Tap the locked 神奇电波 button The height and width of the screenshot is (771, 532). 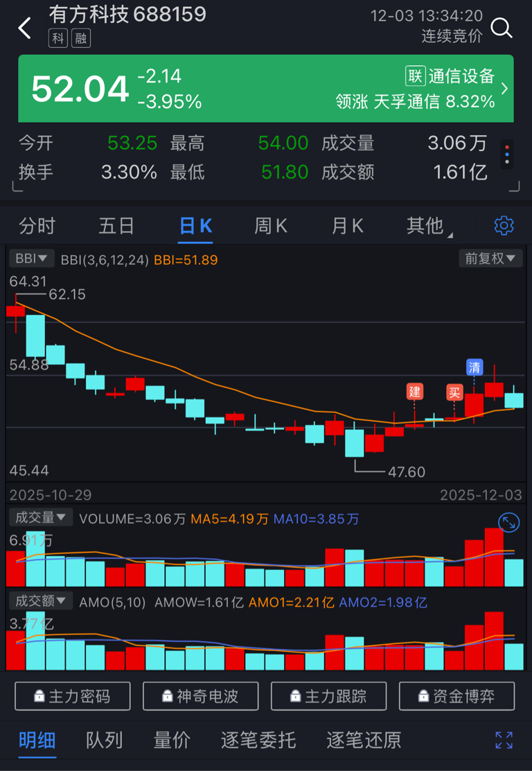[x=200, y=696]
